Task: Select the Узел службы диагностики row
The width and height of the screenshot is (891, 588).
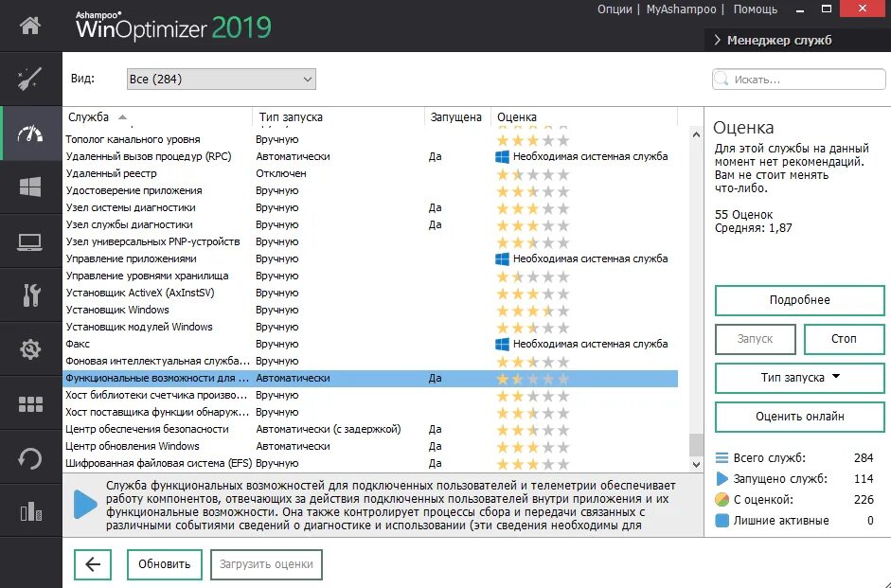Action: pos(370,225)
